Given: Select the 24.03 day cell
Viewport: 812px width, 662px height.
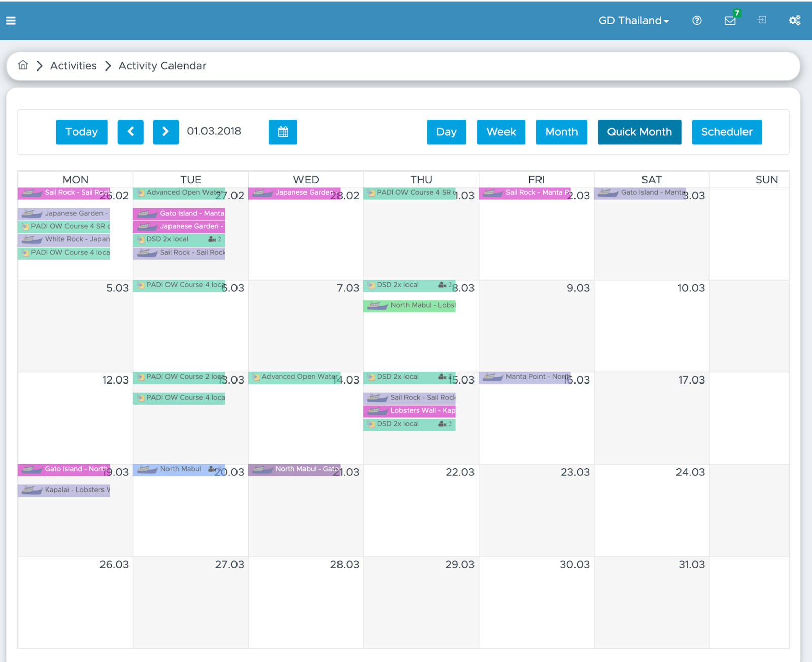Looking at the screenshot, I should click(x=652, y=510).
